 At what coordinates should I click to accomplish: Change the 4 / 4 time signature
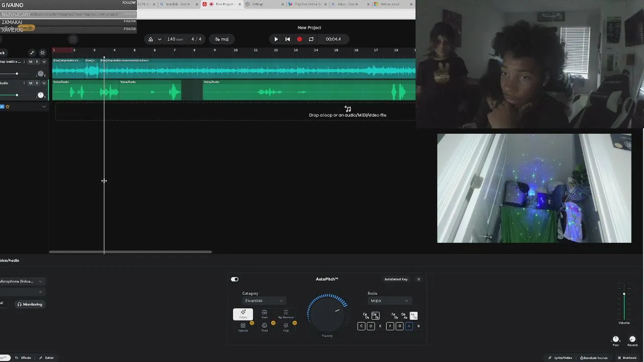[196, 39]
